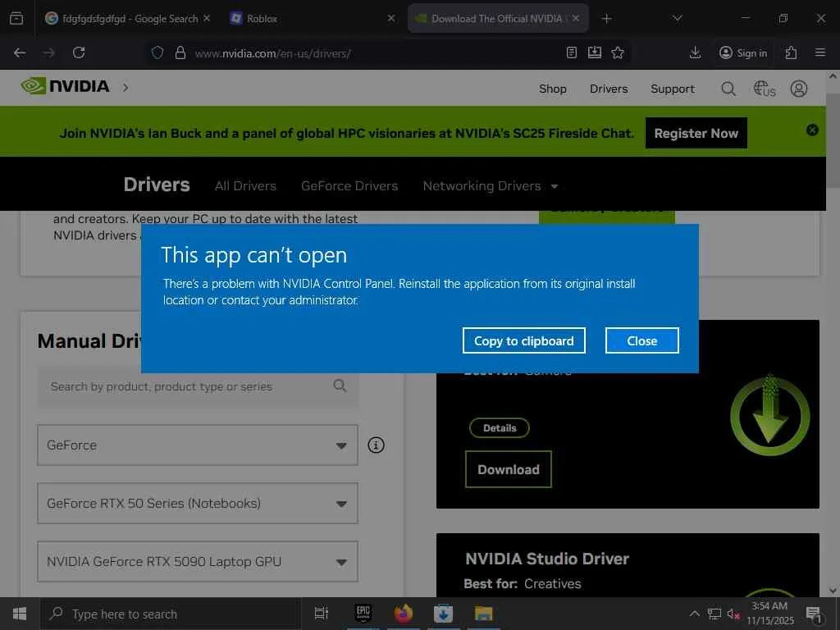Open the GeForce RTX 50 Series dropdown

point(197,504)
